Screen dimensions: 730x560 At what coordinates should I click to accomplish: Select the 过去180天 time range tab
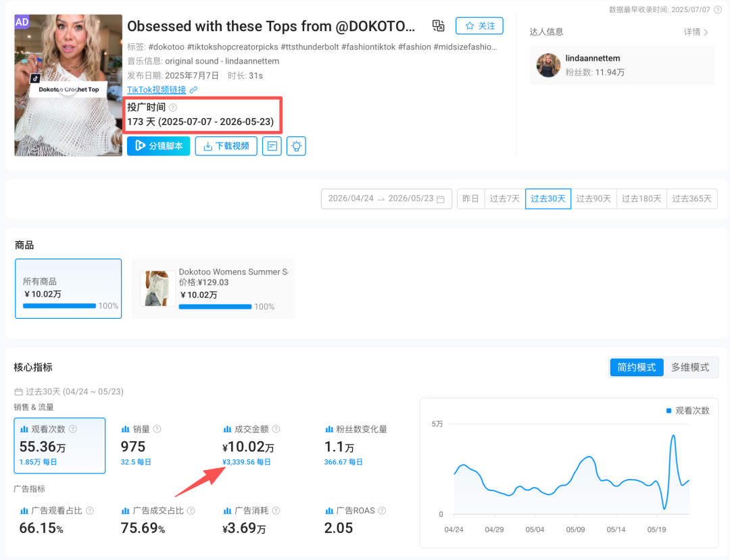(641, 199)
